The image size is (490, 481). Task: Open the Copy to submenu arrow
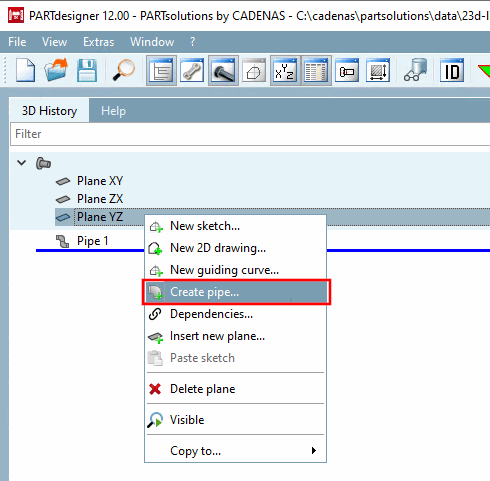coord(313,451)
